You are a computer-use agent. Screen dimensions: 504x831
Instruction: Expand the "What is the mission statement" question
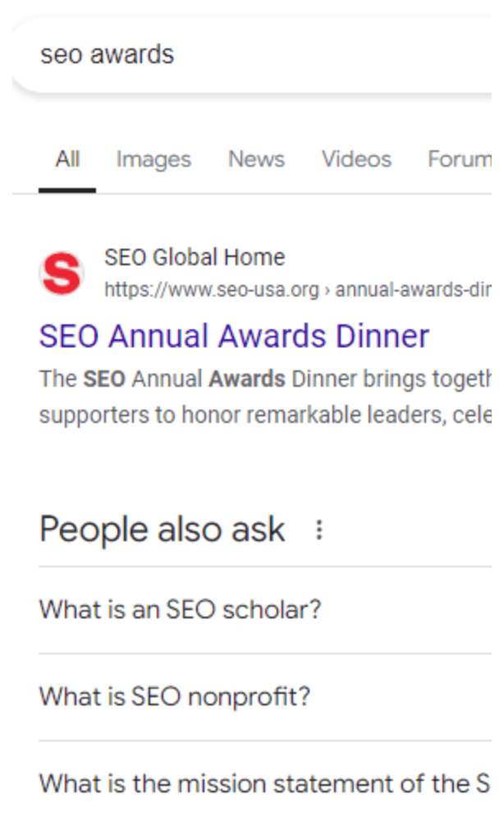click(x=264, y=783)
